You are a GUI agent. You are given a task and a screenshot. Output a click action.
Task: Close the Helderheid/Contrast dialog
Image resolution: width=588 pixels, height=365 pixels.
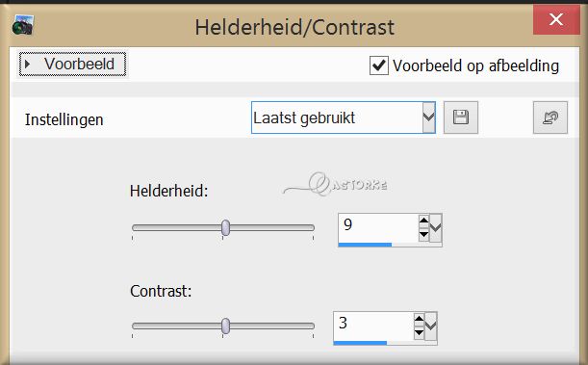click(x=556, y=19)
